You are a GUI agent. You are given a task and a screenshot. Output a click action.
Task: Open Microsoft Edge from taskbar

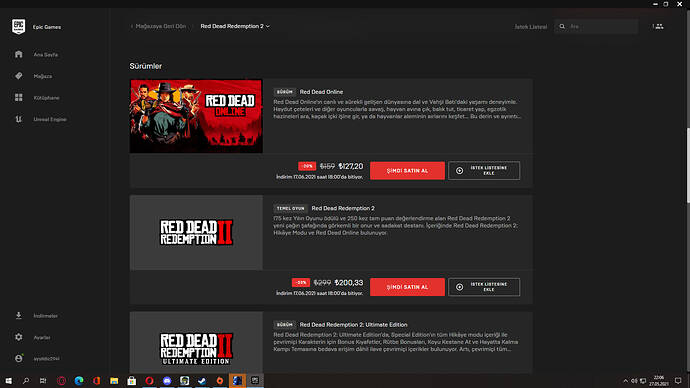pyautogui.click(x=79, y=381)
